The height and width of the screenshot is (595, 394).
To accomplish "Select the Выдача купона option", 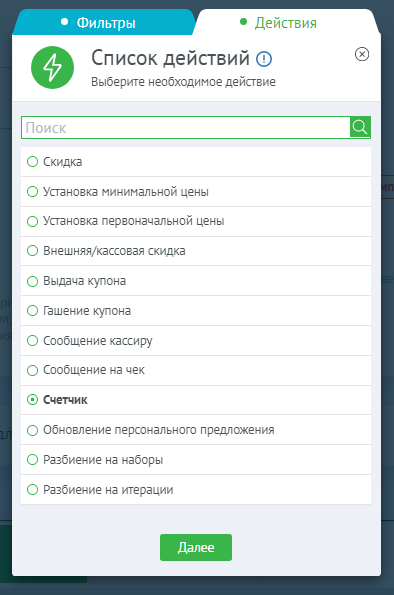I will [x=196, y=281].
